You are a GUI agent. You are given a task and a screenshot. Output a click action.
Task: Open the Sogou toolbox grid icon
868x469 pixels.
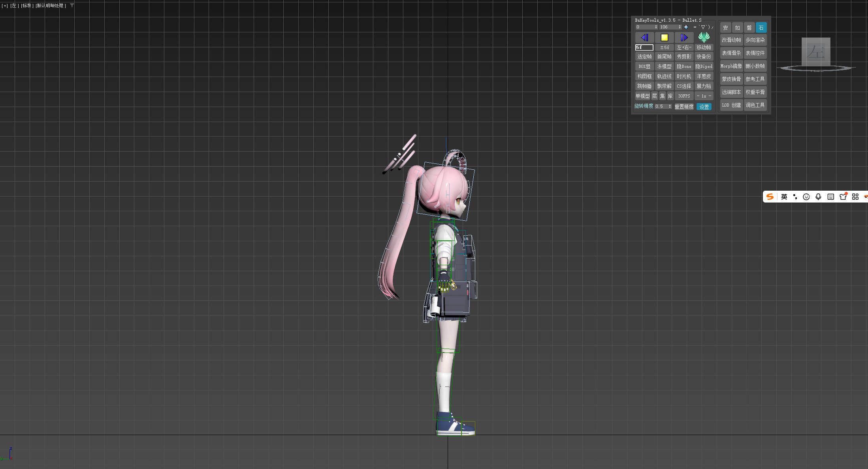(x=855, y=197)
